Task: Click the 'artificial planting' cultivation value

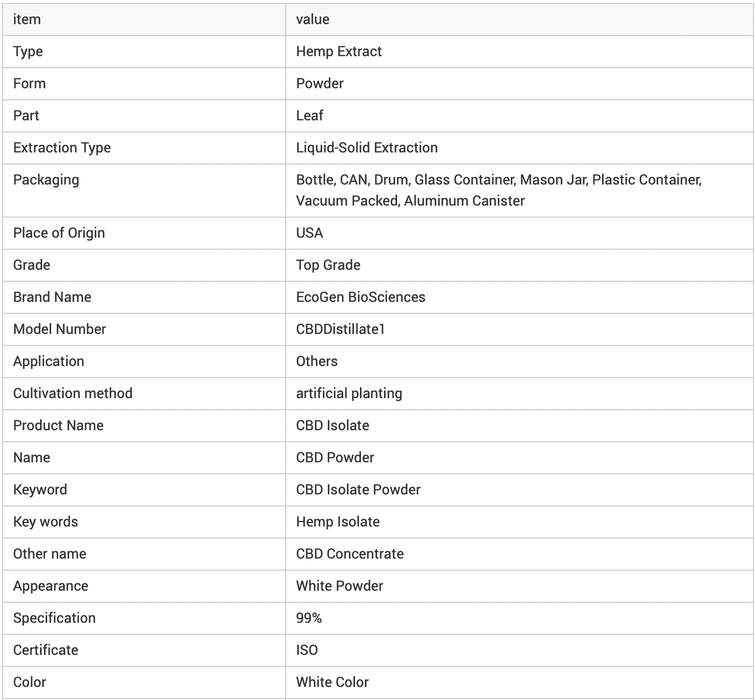Action: click(x=349, y=394)
